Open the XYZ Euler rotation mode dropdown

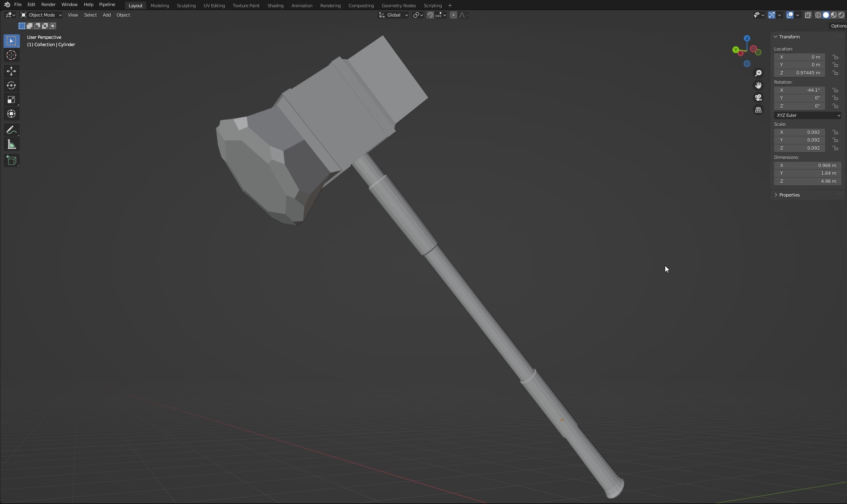(x=808, y=115)
